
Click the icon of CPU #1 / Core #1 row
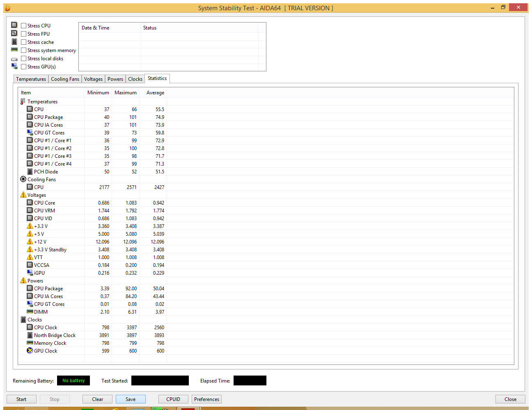point(30,140)
